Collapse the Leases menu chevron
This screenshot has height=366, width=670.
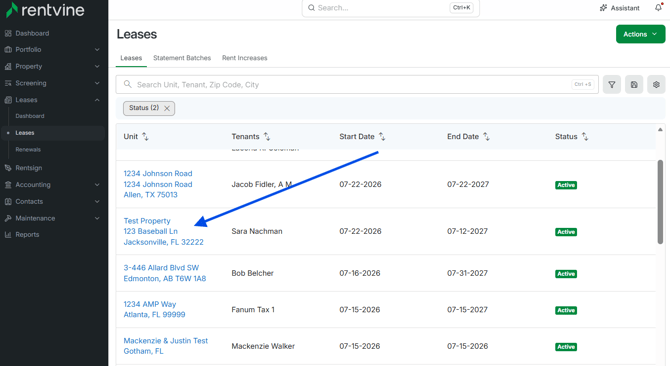click(97, 100)
